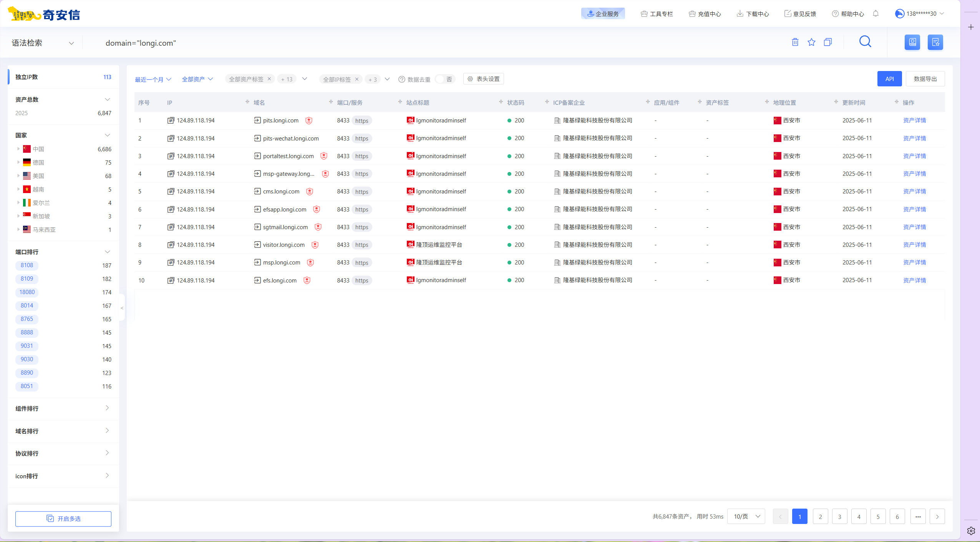Click the magnifier search icon
The height and width of the screenshot is (542, 980).
(x=865, y=41)
